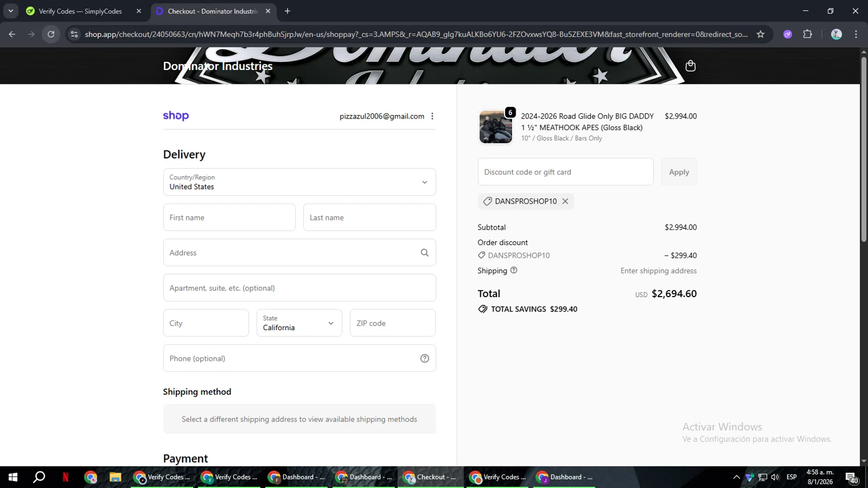Launch Netflix from the taskbar
Viewport: 868px width, 488px height.
pyautogui.click(x=65, y=477)
